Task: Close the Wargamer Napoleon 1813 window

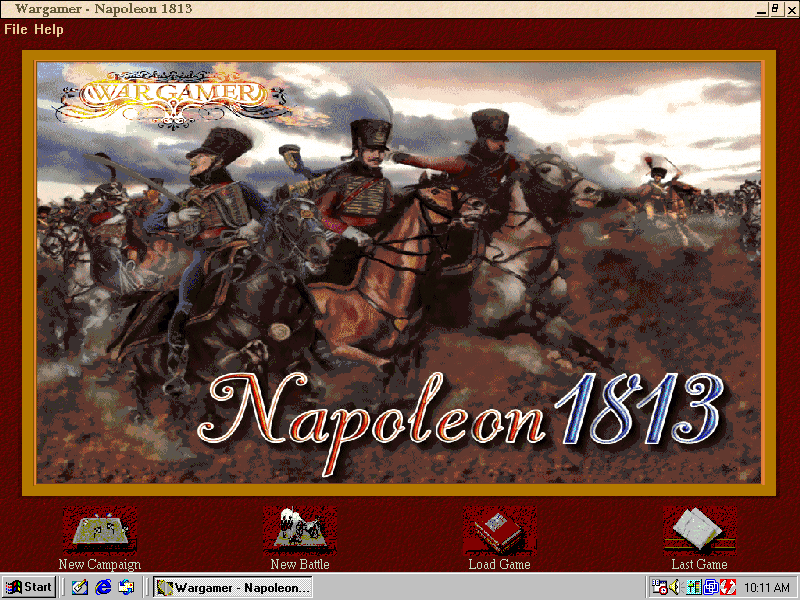Action: coord(791,9)
